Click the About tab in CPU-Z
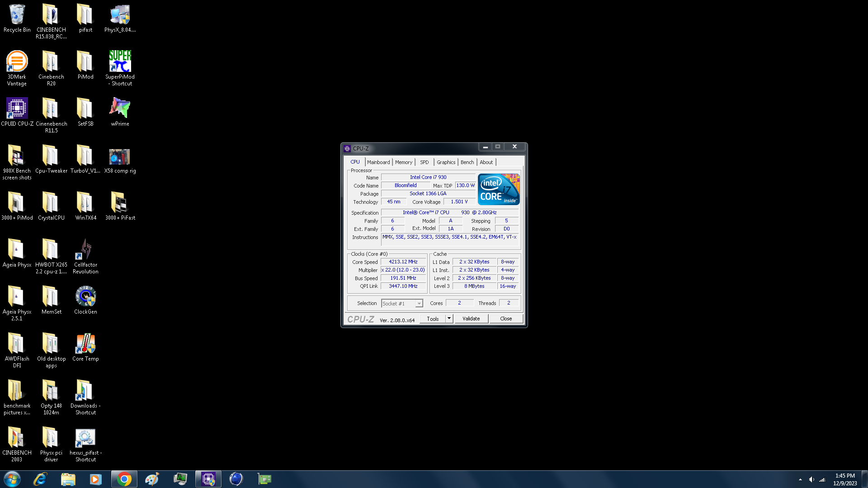This screenshot has width=868, height=488. tap(486, 162)
